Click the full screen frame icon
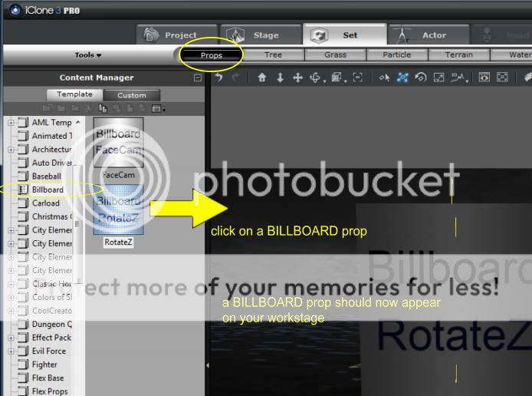The width and height of the screenshot is (532, 396). pyautogui.click(x=502, y=78)
